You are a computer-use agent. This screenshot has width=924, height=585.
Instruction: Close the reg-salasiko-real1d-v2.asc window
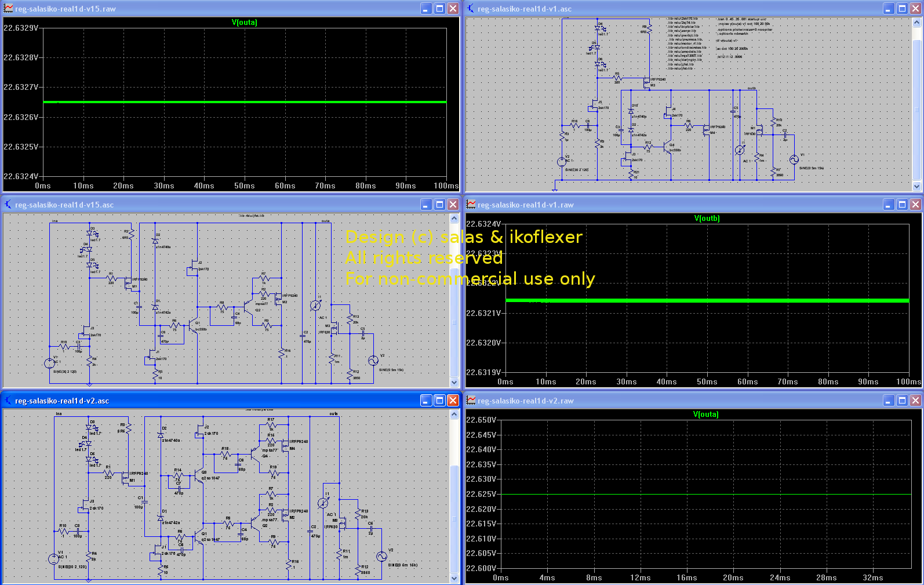[x=453, y=401]
